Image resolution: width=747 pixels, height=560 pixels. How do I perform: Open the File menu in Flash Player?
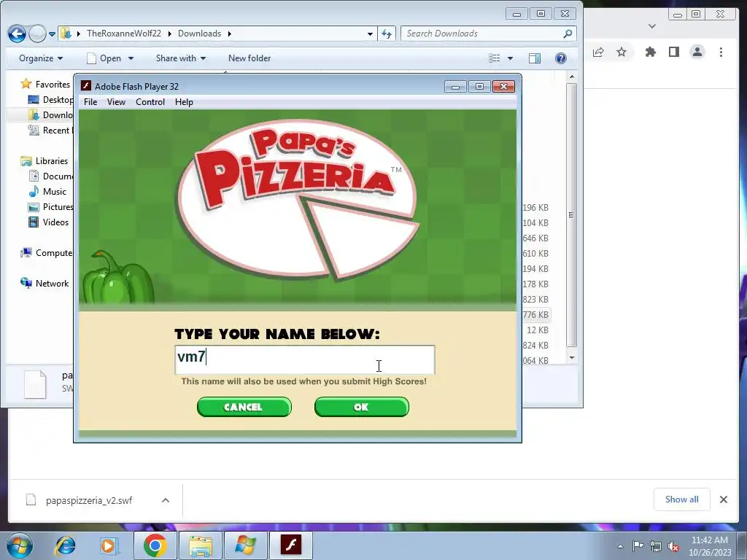[90, 102]
